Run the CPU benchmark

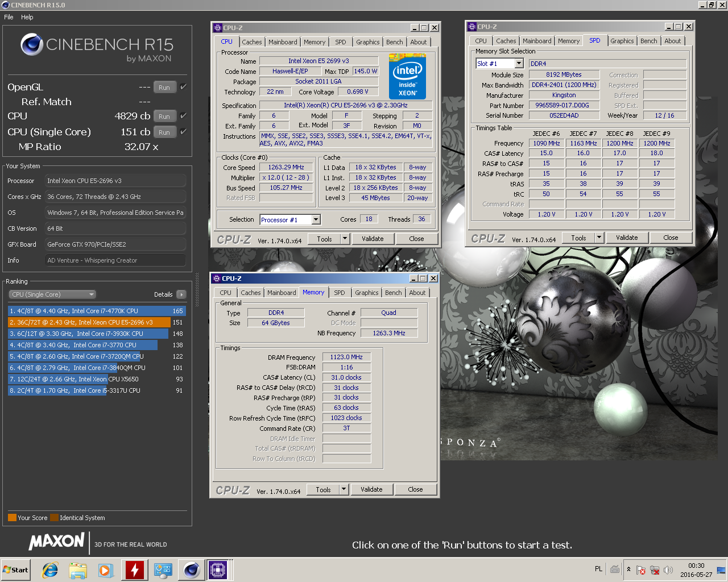click(x=164, y=116)
